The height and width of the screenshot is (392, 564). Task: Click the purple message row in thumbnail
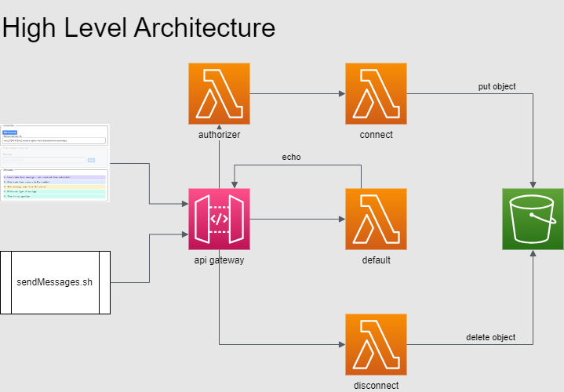(55, 177)
